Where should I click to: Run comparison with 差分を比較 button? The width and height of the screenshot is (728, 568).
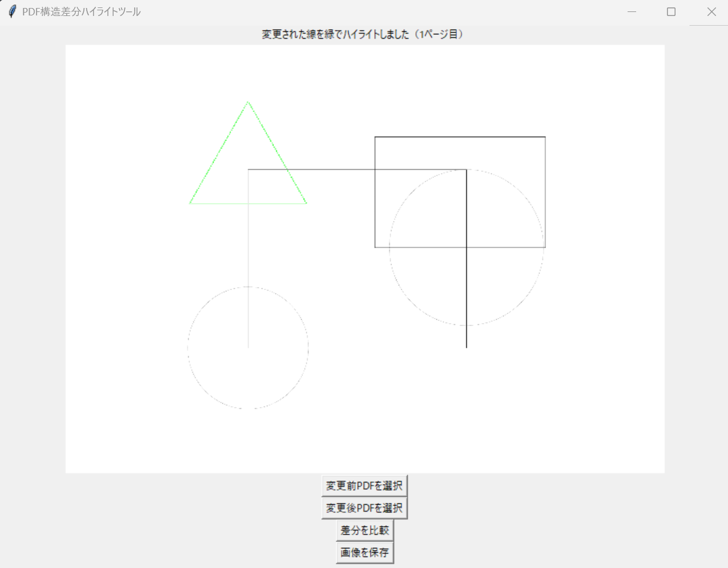(365, 530)
